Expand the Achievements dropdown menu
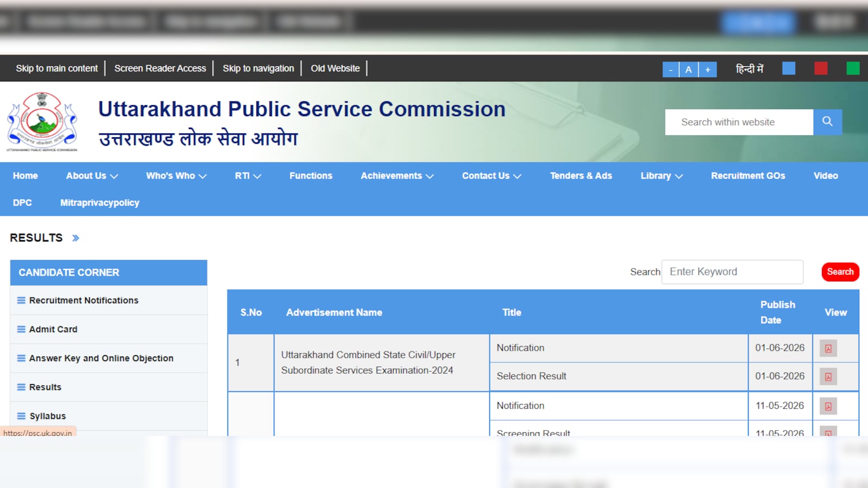This screenshot has height=488, width=868. (397, 176)
